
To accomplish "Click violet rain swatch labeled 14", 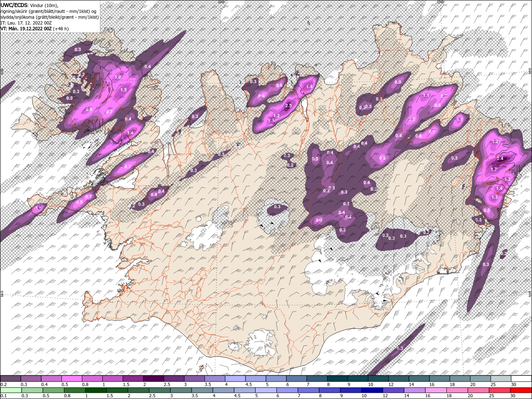I will (x=414, y=390).
